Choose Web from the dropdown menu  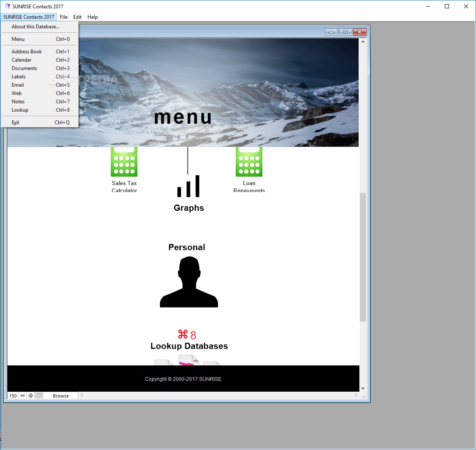coord(40,93)
